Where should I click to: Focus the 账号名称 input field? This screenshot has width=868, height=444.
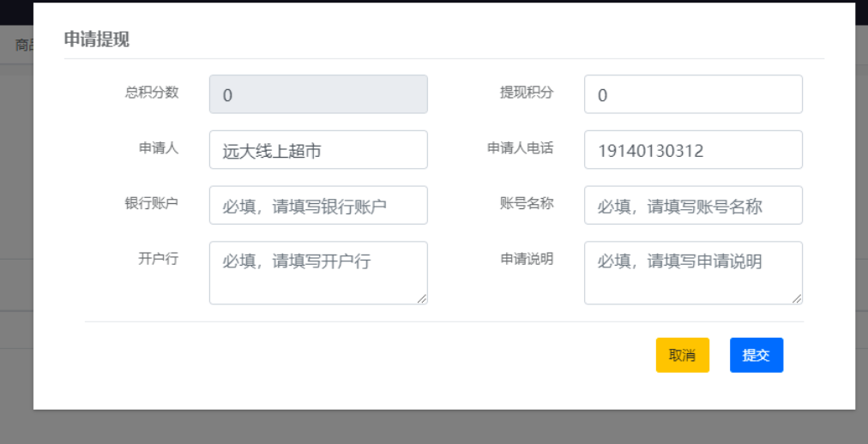[693, 206]
